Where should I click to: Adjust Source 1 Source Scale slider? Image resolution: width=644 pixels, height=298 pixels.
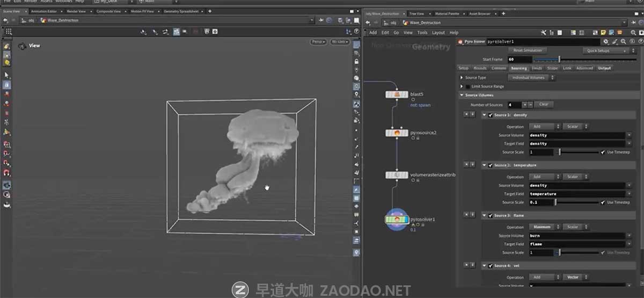(577, 152)
